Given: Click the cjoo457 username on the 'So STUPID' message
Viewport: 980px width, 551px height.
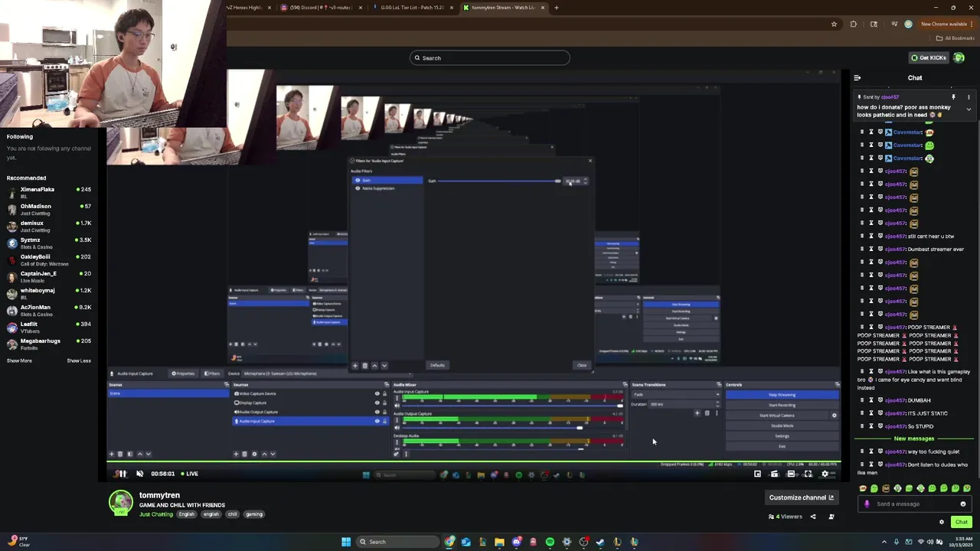Looking at the screenshot, I should (895, 426).
